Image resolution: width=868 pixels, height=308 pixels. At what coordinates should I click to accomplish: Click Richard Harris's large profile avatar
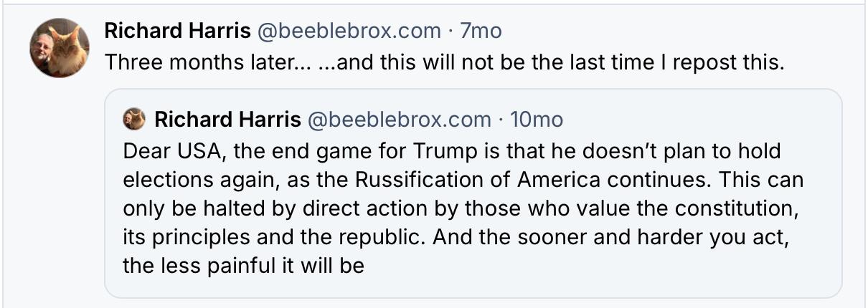click(x=60, y=47)
